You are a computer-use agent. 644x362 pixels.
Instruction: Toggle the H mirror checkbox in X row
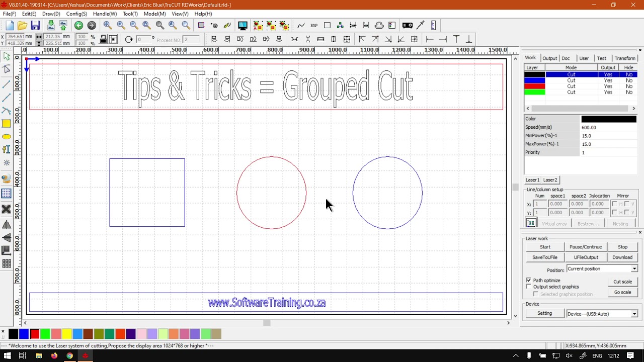(614, 204)
